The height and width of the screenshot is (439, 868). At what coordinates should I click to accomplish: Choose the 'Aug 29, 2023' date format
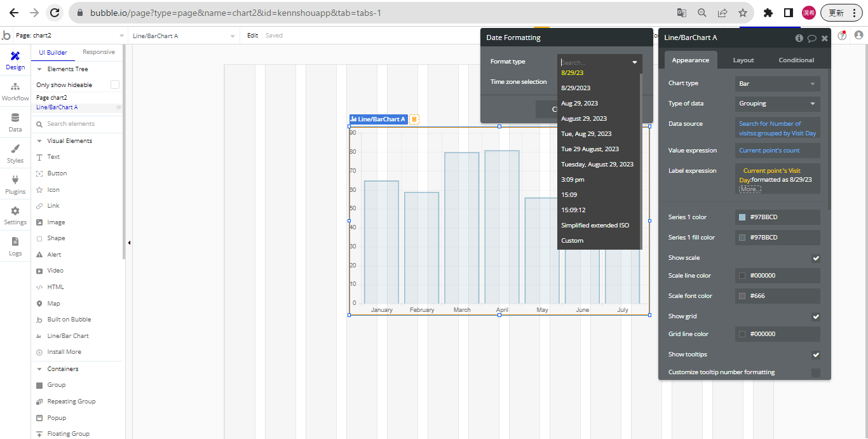[x=599, y=103]
